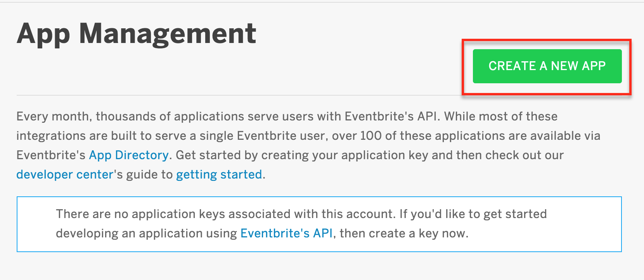Click the phrase 'developing an application using'
Viewport: 644px width, 280px height.
click(147, 233)
